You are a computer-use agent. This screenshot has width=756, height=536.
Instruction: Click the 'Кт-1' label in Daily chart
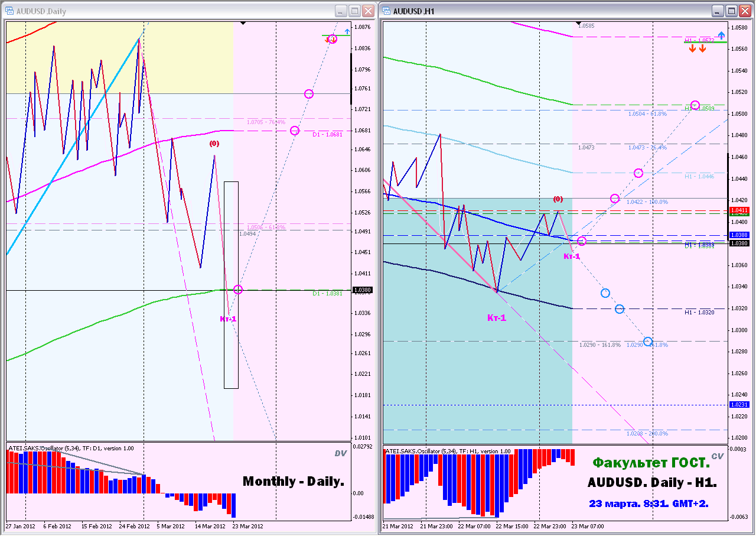point(229,320)
